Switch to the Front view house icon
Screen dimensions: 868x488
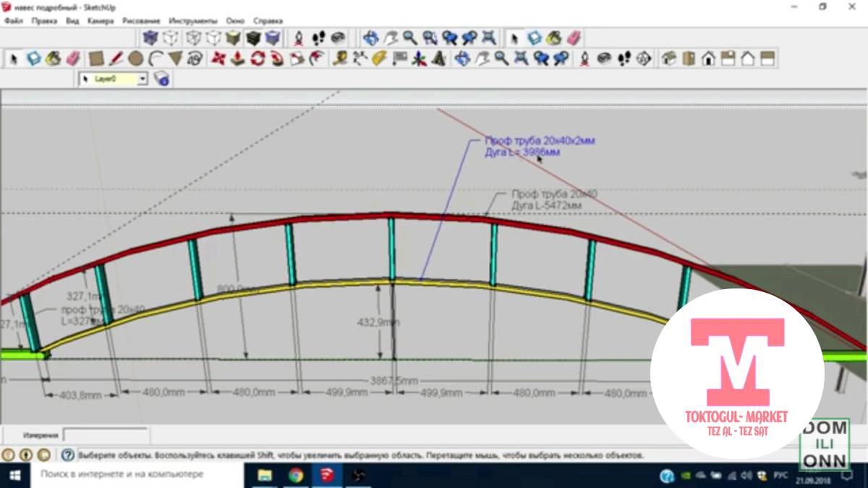708,59
